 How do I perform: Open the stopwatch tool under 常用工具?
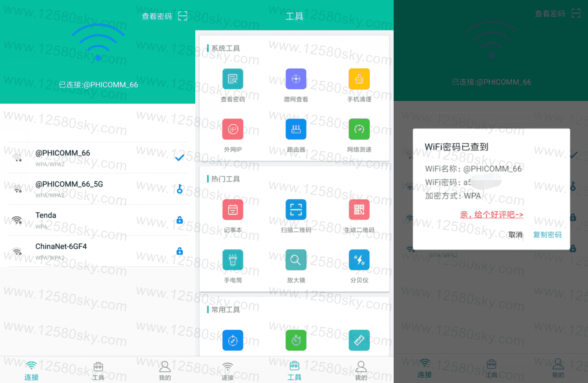(296, 340)
